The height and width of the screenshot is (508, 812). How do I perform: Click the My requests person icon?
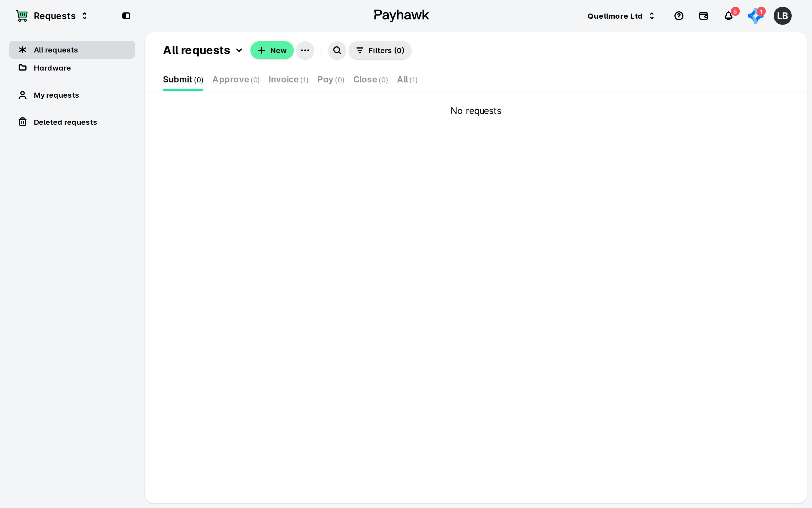[23, 95]
